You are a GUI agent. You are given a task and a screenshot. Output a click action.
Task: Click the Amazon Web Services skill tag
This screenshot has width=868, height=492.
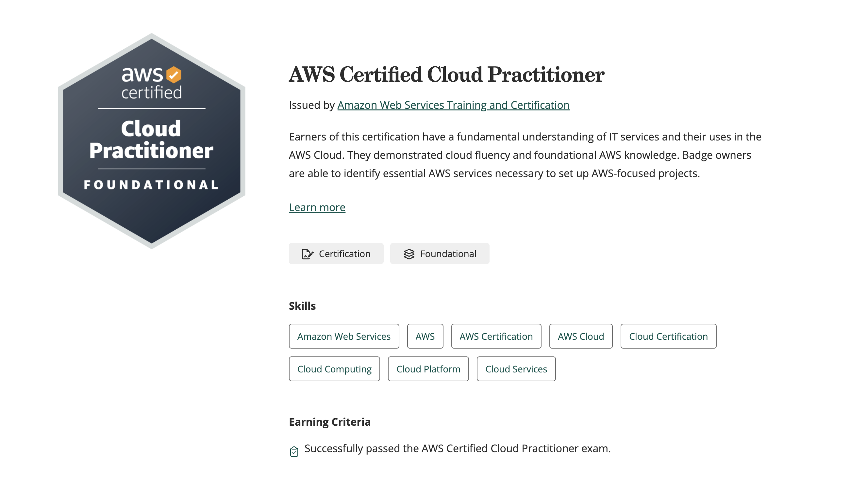[344, 336]
